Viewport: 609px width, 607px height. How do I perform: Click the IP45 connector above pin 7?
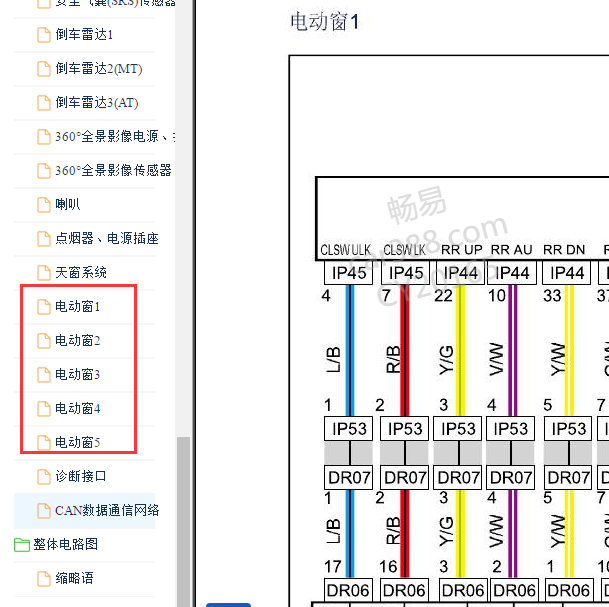click(x=405, y=273)
